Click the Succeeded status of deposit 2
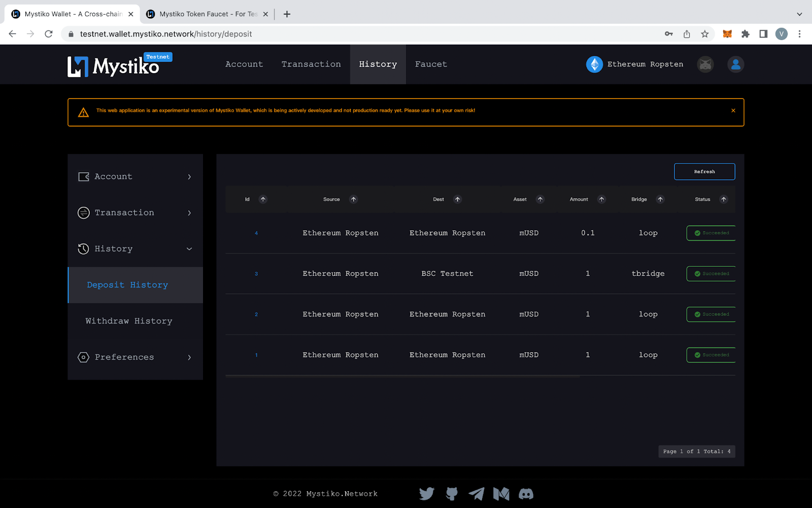The image size is (812, 508). [x=711, y=314]
